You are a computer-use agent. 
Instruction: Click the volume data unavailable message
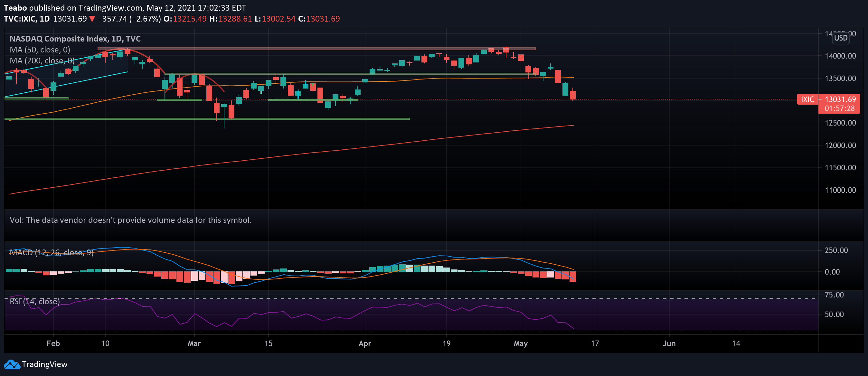[130, 220]
